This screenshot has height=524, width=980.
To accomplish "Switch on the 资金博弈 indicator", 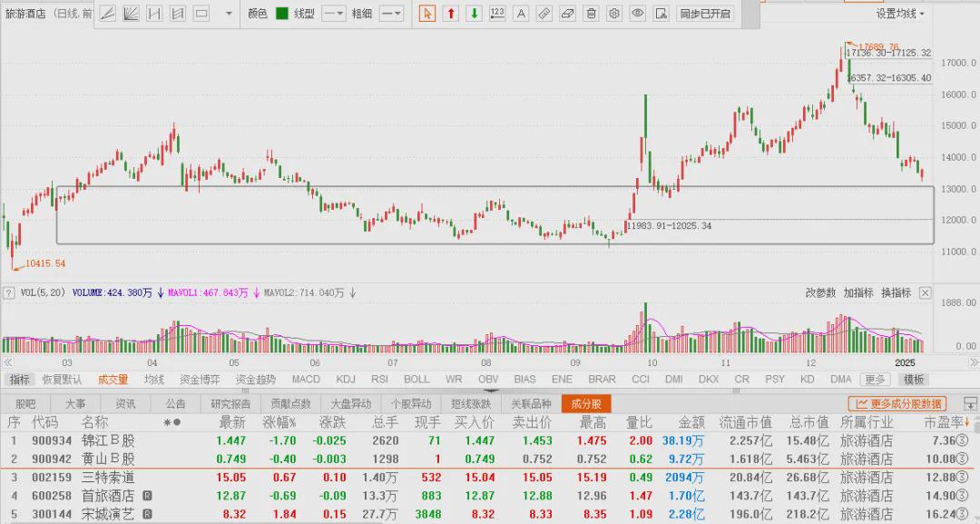I will point(200,379).
